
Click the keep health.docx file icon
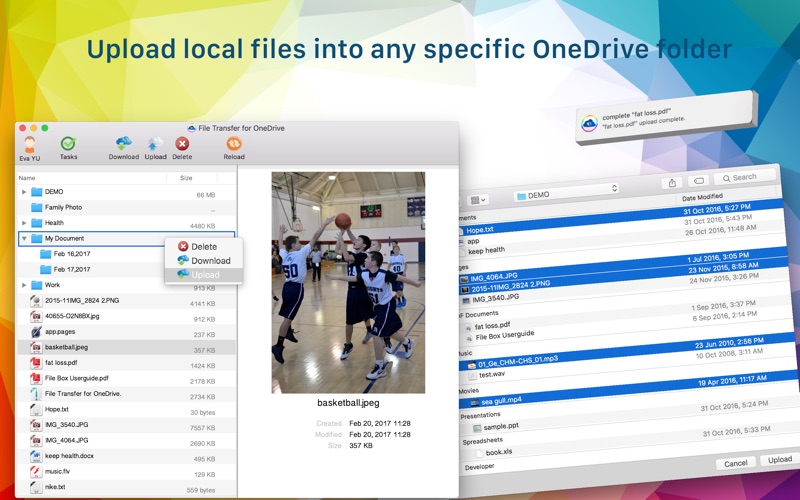coord(36,456)
